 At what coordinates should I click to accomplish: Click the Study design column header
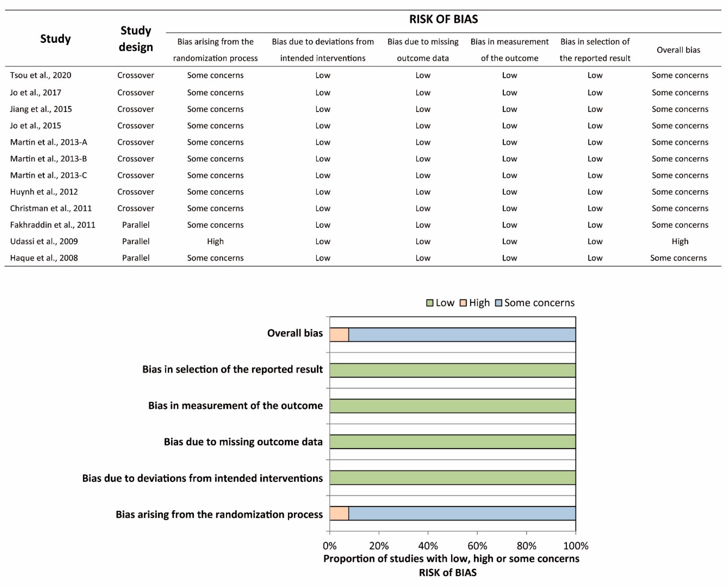[136, 38]
